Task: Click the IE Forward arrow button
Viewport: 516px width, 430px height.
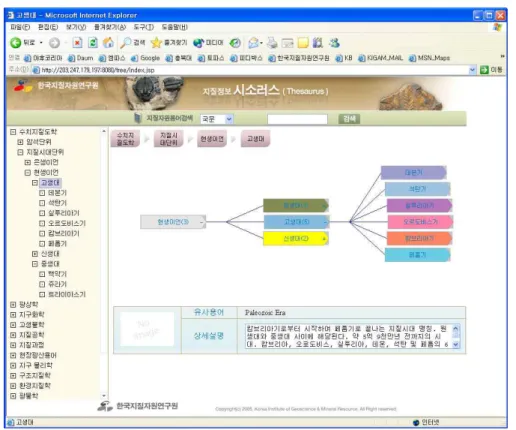Action: coord(54,43)
